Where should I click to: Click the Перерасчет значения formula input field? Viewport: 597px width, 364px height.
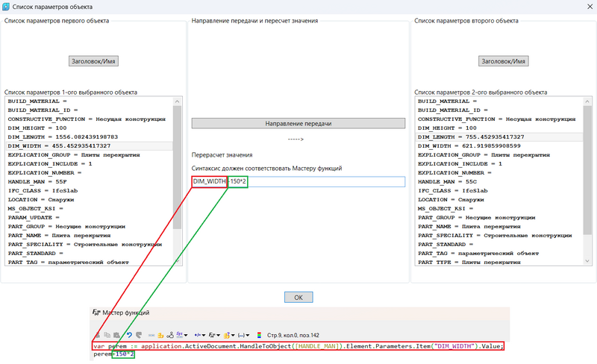click(x=298, y=181)
